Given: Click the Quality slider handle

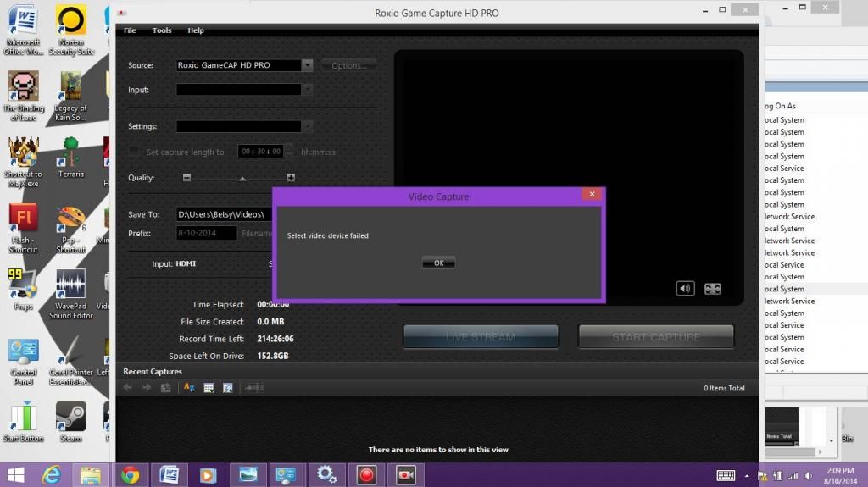Looking at the screenshot, I should click(242, 178).
